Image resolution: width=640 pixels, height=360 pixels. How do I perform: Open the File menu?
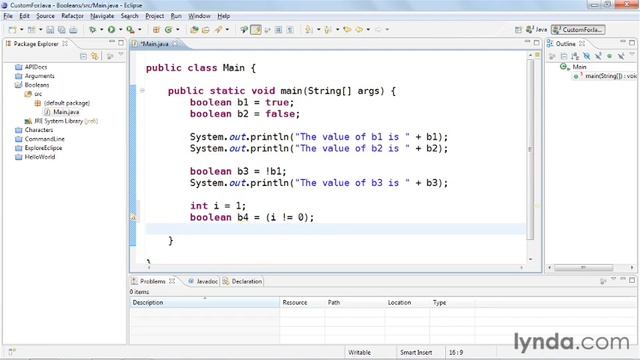point(8,16)
